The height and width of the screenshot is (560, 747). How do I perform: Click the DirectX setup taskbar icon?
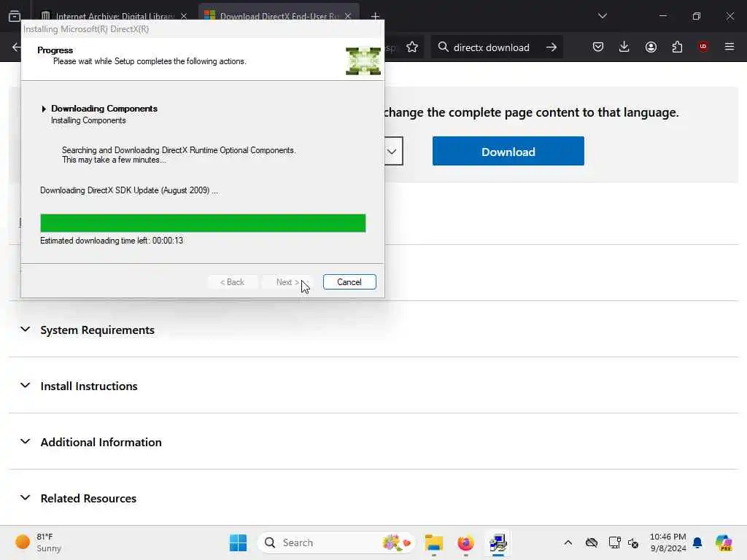[x=498, y=542]
